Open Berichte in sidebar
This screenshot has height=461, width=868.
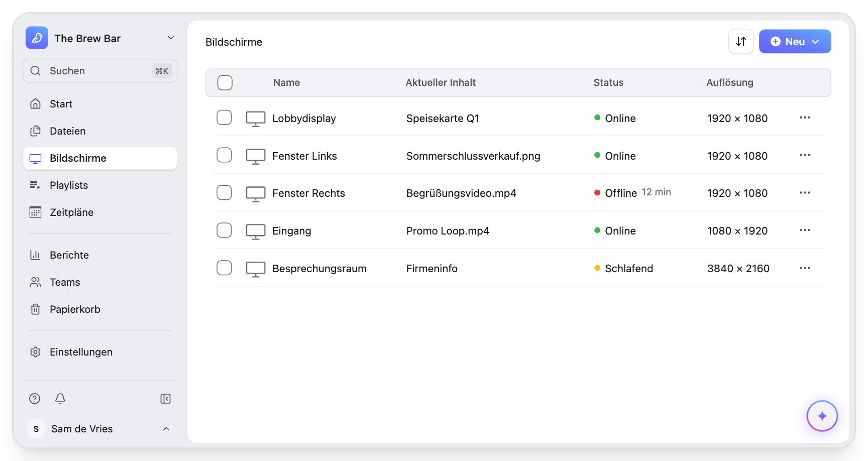100,255
